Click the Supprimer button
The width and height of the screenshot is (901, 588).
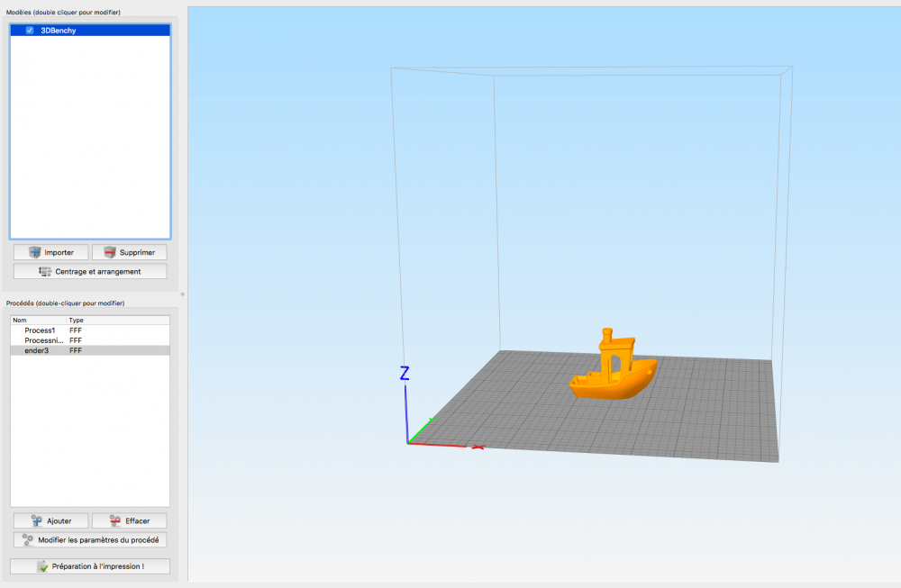(x=129, y=252)
